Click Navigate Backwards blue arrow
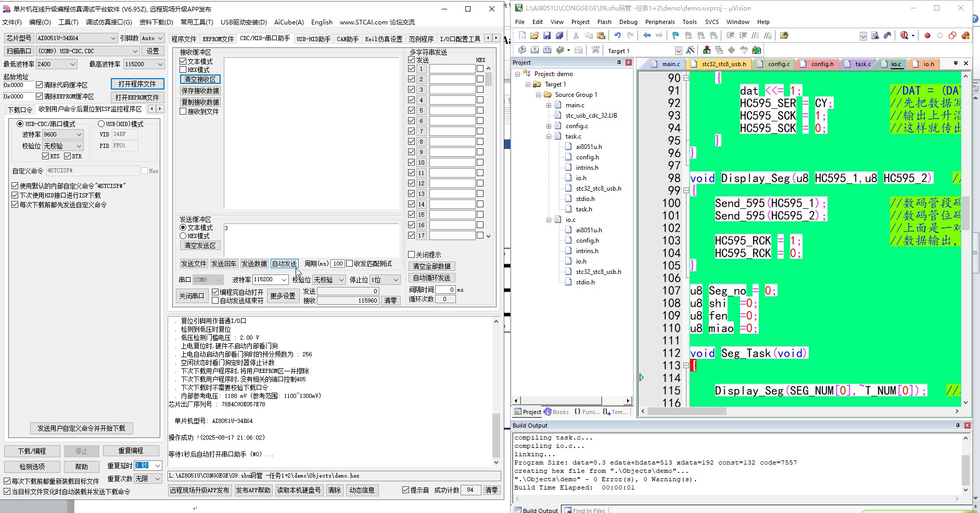 click(x=647, y=35)
